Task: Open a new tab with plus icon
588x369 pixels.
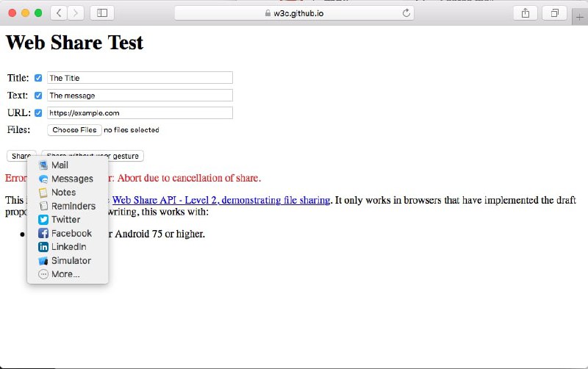Action: tap(580, 17)
